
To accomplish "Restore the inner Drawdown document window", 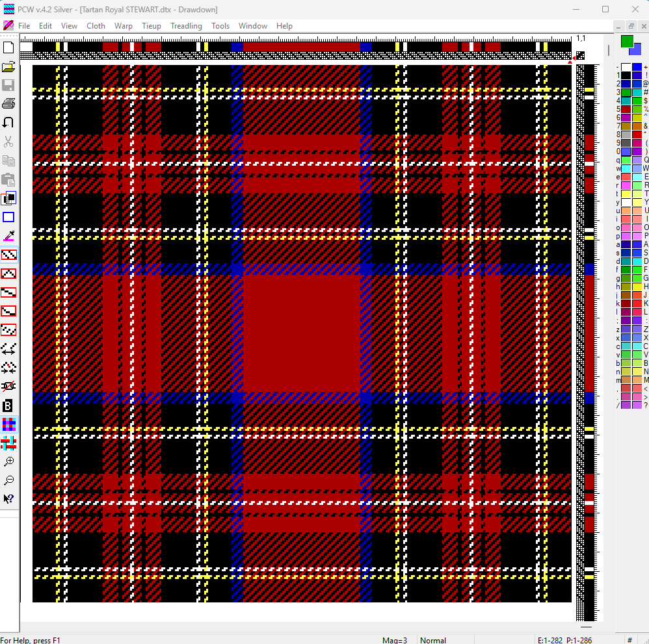I will 631,26.
